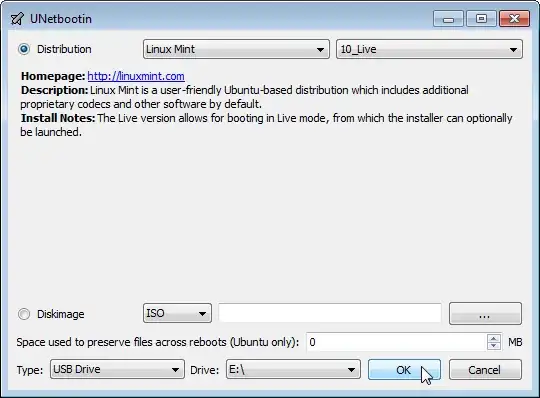Click the 'Space used to preserve files' label
540x398 pixels.
click(x=158, y=342)
